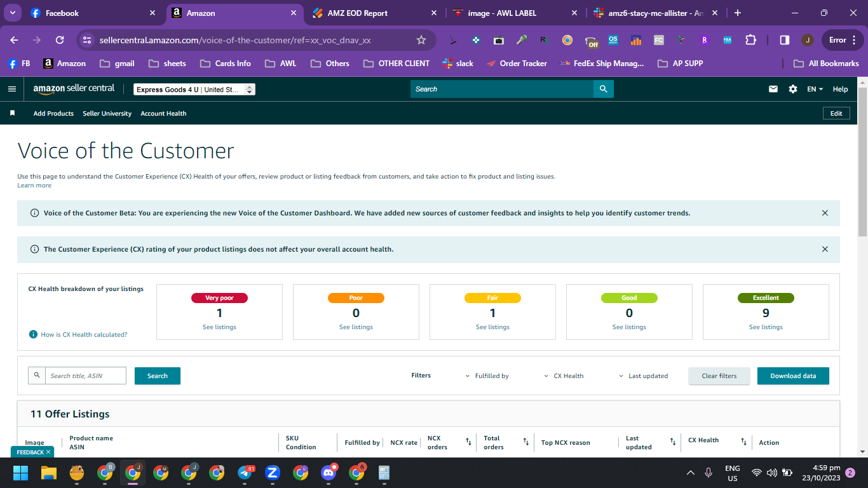The height and width of the screenshot is (488, 868).
Task: Click the Clear filters button
Action: click(719, 376)
